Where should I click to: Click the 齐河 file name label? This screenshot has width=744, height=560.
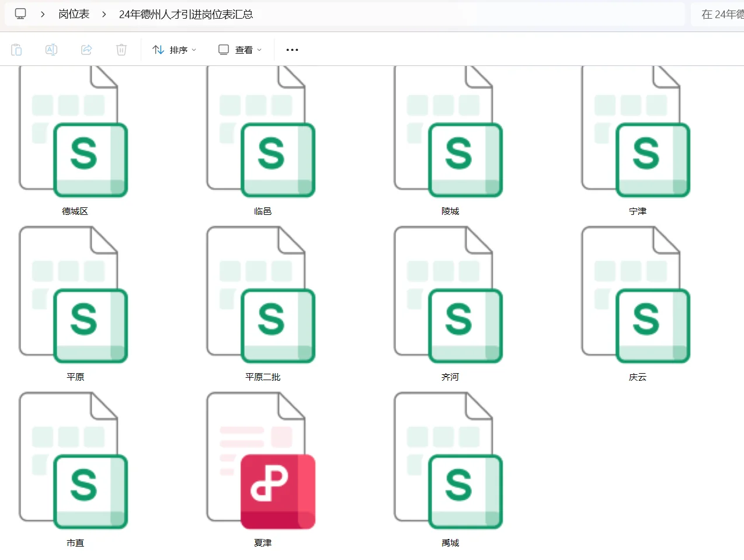[x=450, y=377]
